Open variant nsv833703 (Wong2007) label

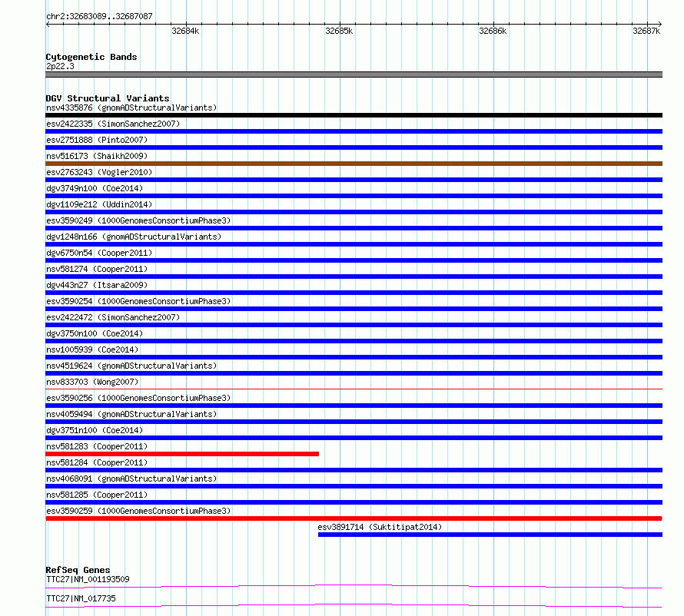click(92, 382)
